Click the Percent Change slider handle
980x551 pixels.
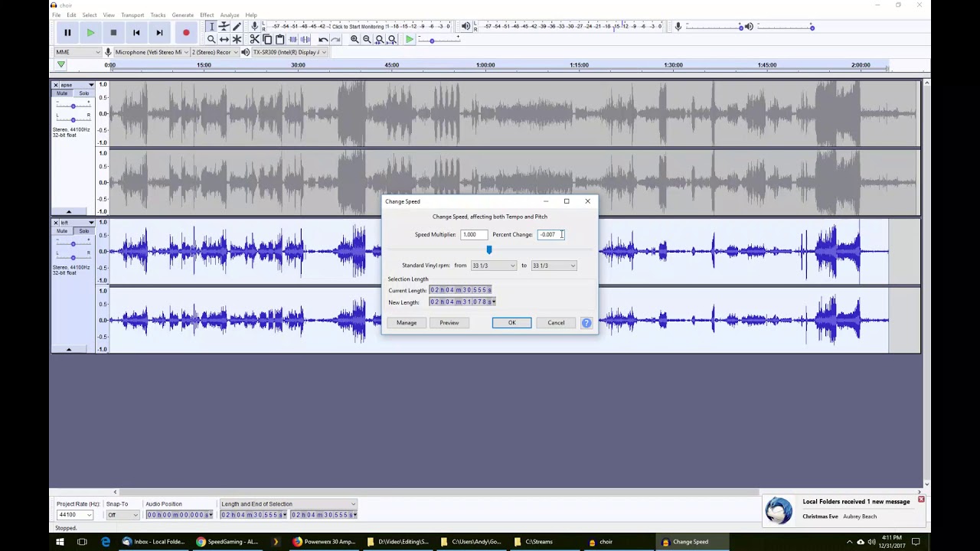click(x=489, y=249)
